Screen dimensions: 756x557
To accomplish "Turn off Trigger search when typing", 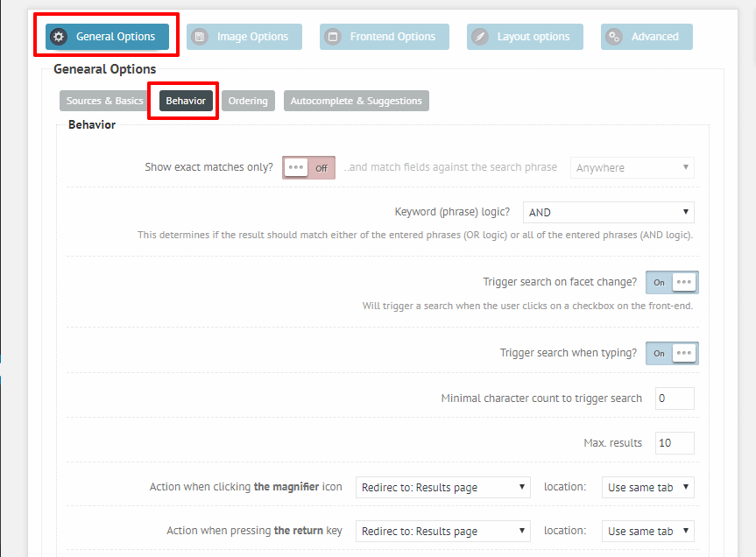I will 671,353.
